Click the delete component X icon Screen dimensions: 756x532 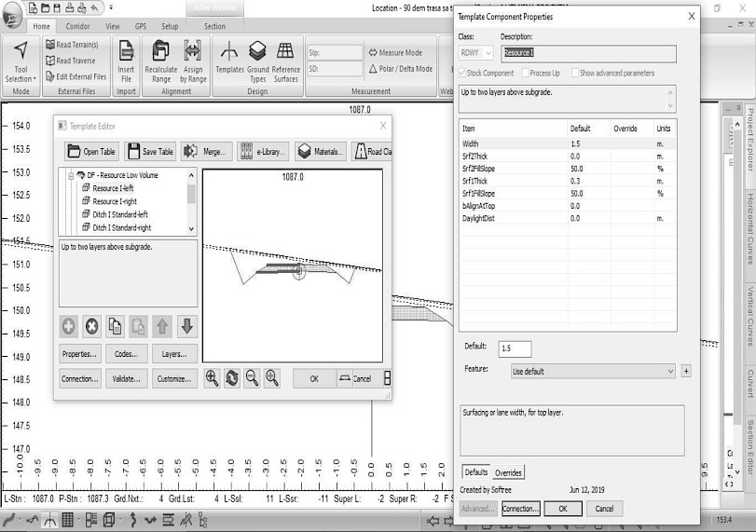click(x=92, y=326)
